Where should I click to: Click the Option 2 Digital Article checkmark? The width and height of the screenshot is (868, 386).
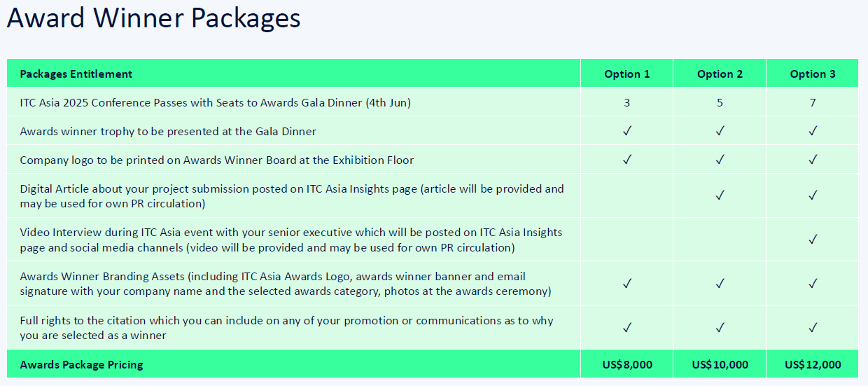point(720,195)
